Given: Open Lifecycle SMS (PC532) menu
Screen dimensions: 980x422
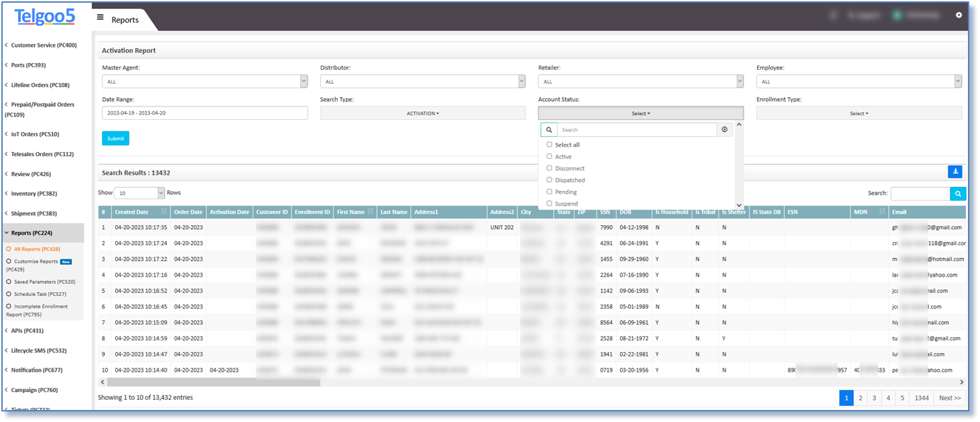Looking at the screenshot, I should click(x=38, y=350).
